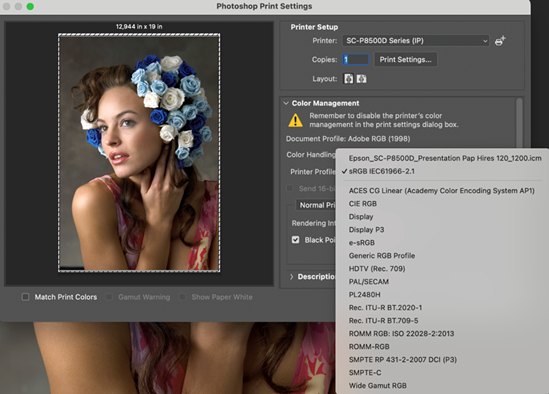Toggle Gamut Warning checkbox
Screen dimensions: 549x394
(x=109, y=297)
